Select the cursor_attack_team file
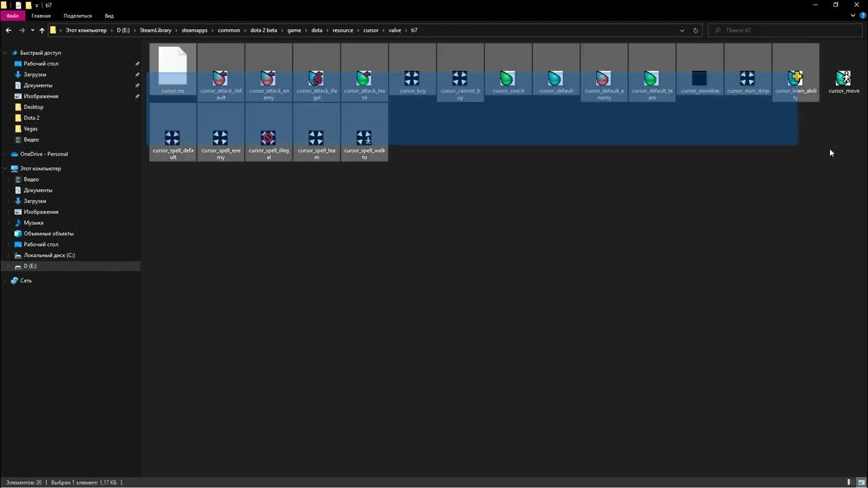This screenshot has height=488, width=868. 364,73
